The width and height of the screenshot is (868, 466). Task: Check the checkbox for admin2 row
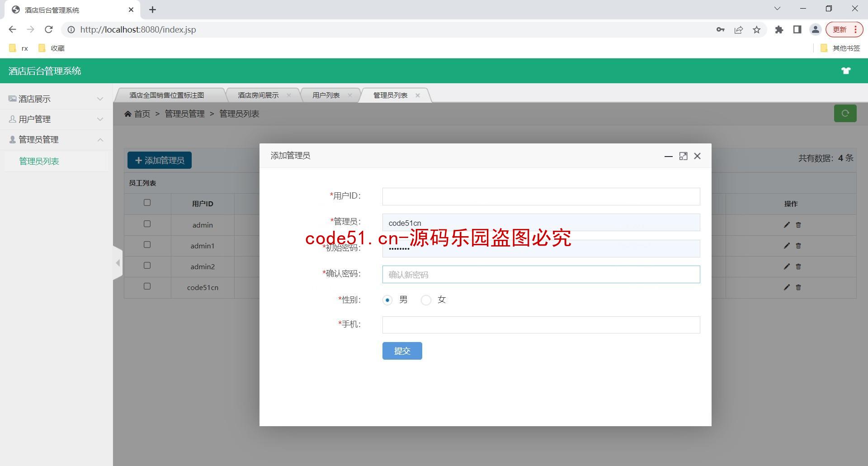point(147,266)
